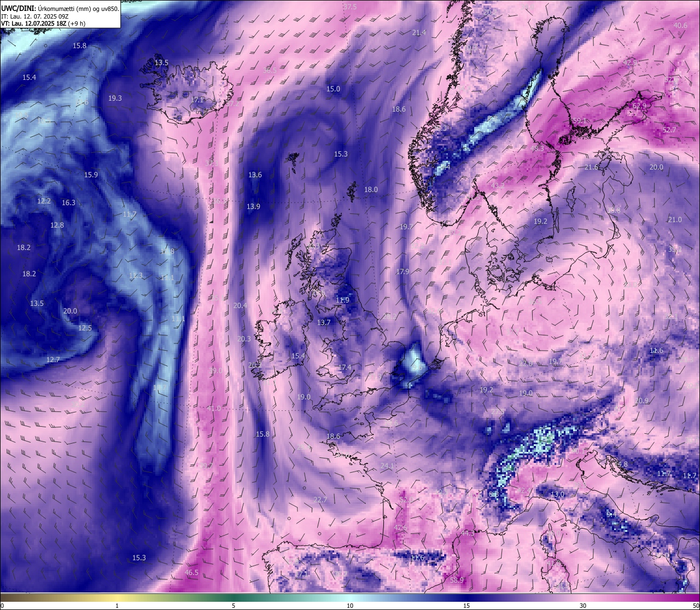Click the 20.3 value west of Ireland

click(244, 339)
